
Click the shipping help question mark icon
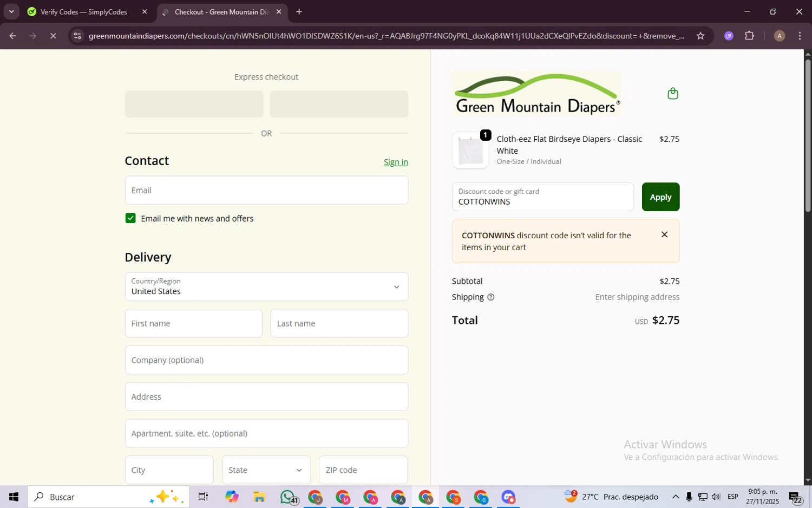point(490,297)
